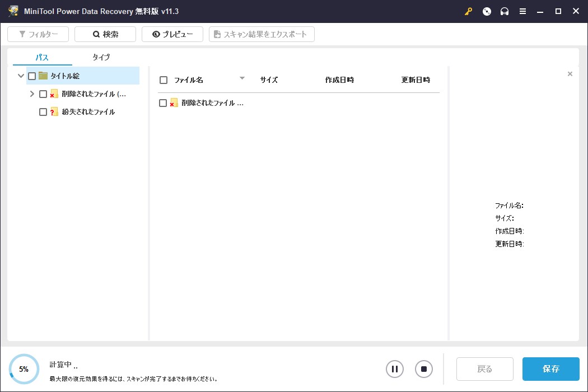Click the 紛失されたファイル folder icon in tree
The width and height of the screenshot is (588, 392).
click(x=54, y=112)
